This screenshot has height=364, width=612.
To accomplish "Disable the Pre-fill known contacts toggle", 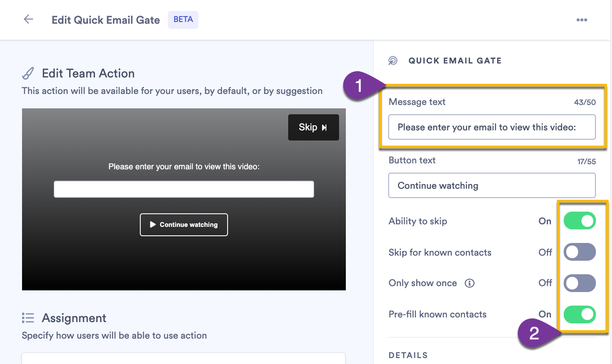I will (x=580, y=314).
